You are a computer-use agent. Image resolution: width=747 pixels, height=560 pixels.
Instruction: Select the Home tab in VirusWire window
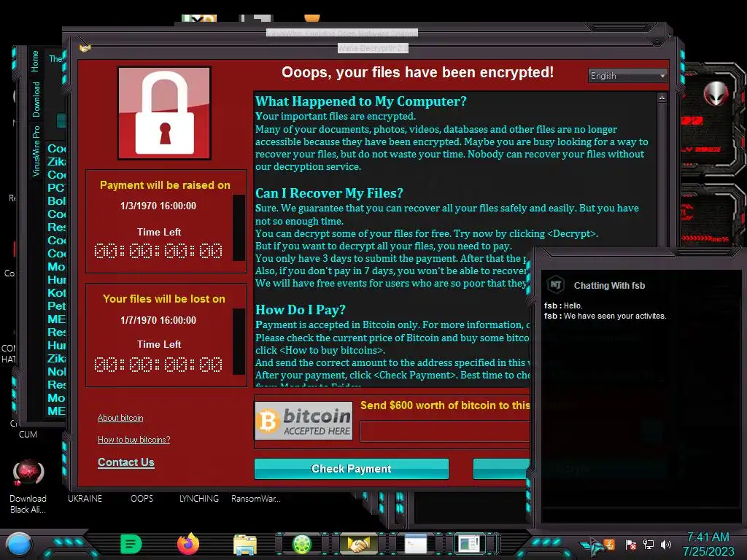click(x=35, y=61)
